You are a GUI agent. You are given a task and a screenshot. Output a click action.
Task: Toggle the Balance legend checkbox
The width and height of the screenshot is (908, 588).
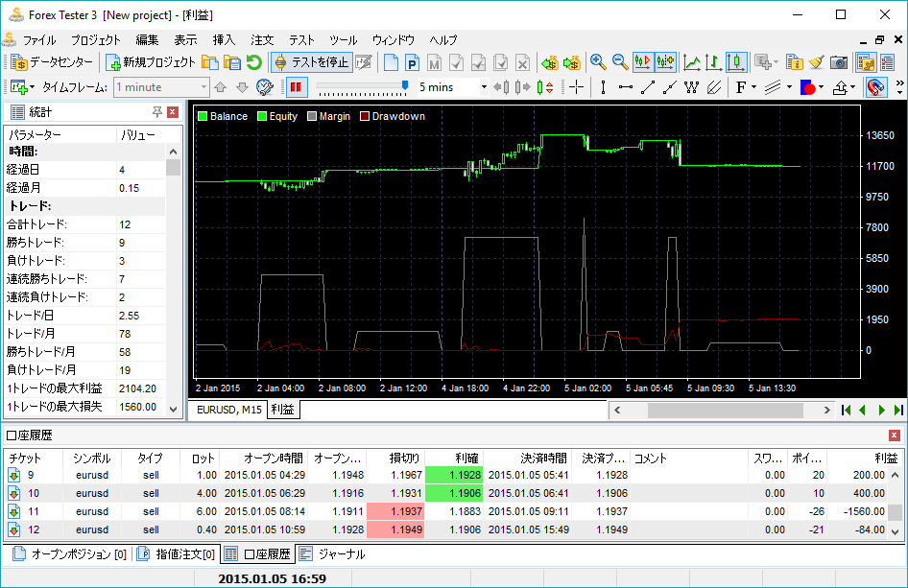203,116
